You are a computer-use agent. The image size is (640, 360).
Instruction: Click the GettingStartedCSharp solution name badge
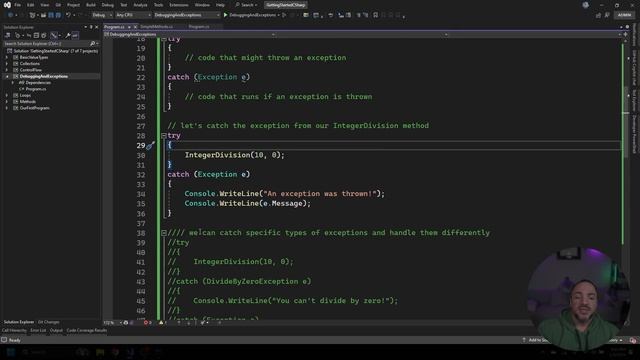(x=286, y=5)
